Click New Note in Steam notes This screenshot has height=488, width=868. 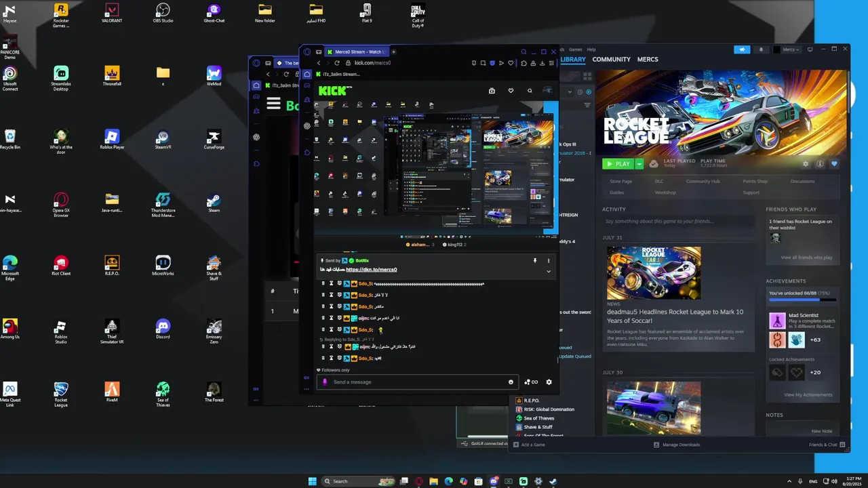coord(822,431)
